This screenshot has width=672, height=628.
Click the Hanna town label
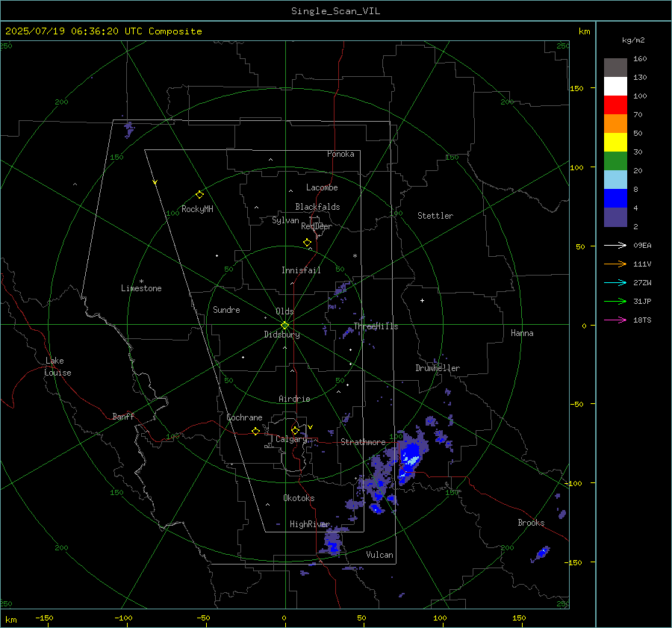(x=522, y=333)
